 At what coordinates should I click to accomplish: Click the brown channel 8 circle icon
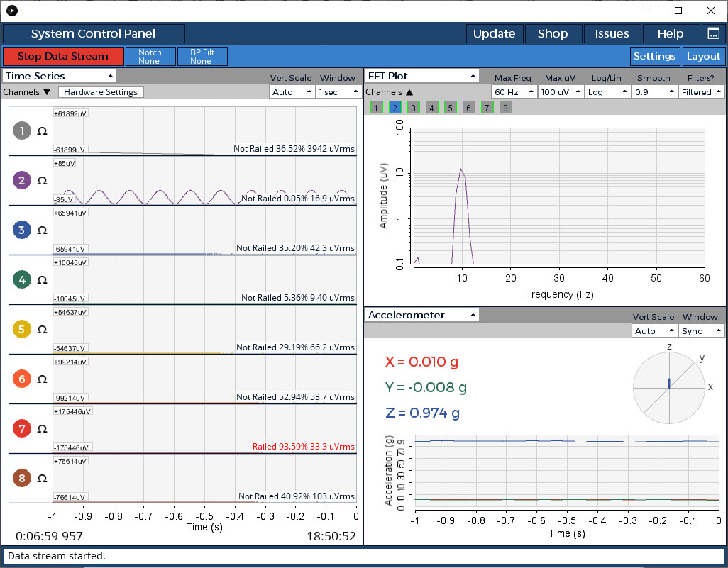[x=22, y=478]
